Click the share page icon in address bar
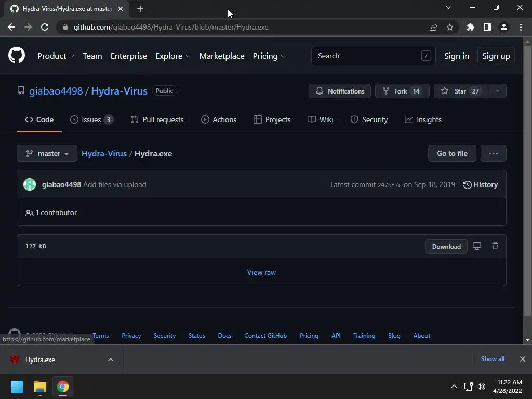Viewport: 532px width, 399px height. (x=433, y=27)
